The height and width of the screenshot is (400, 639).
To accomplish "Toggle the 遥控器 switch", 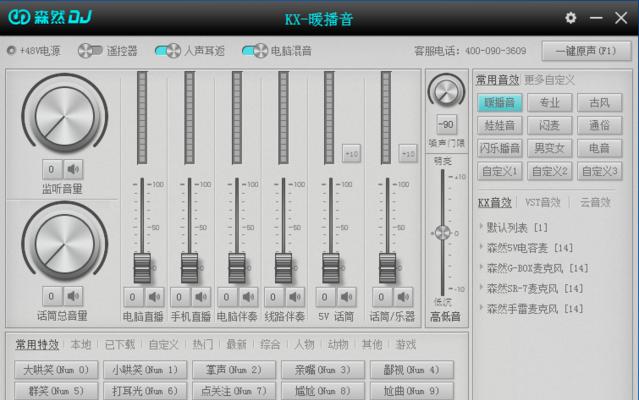I will [90, 51].
